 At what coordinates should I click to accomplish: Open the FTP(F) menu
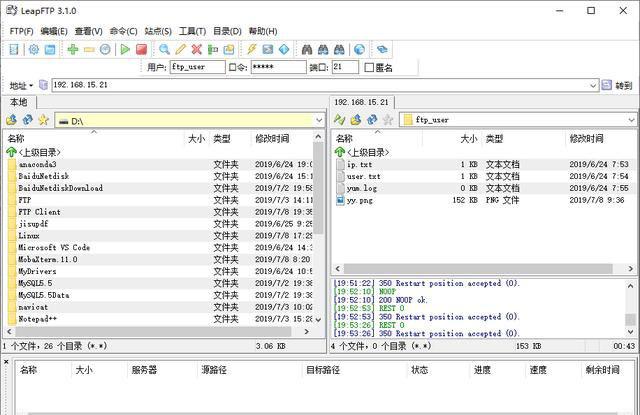pyautogui.click(x=21, y=31)
